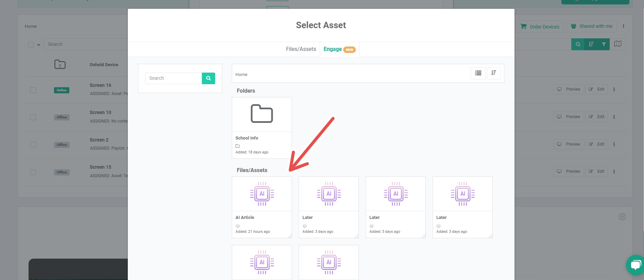Open the more options menu beside Shared with me
Image resolution: width=644 pixels, height=280 pixels.
623,26
